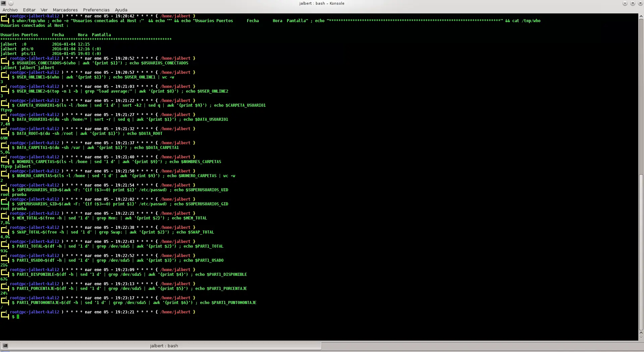Open the Ayuda menu
The width and height of the screenshot is (644, 352).
point(121,10)
